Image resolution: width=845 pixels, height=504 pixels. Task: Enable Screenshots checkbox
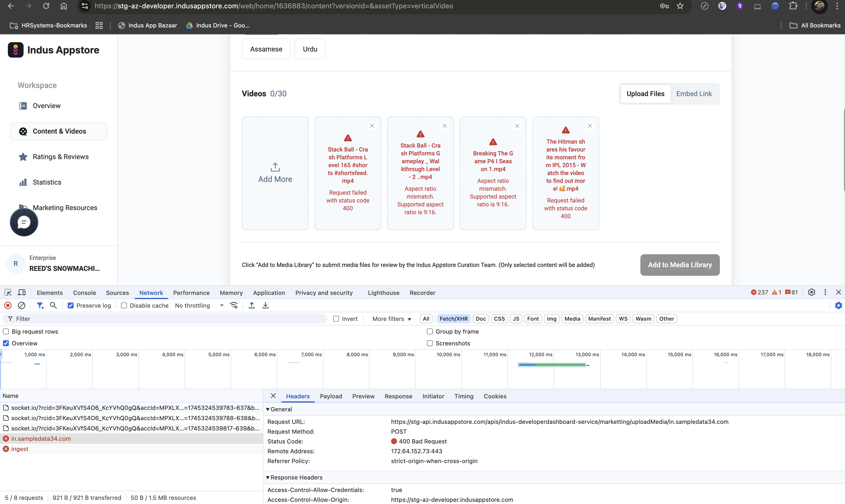pos(430,343)
